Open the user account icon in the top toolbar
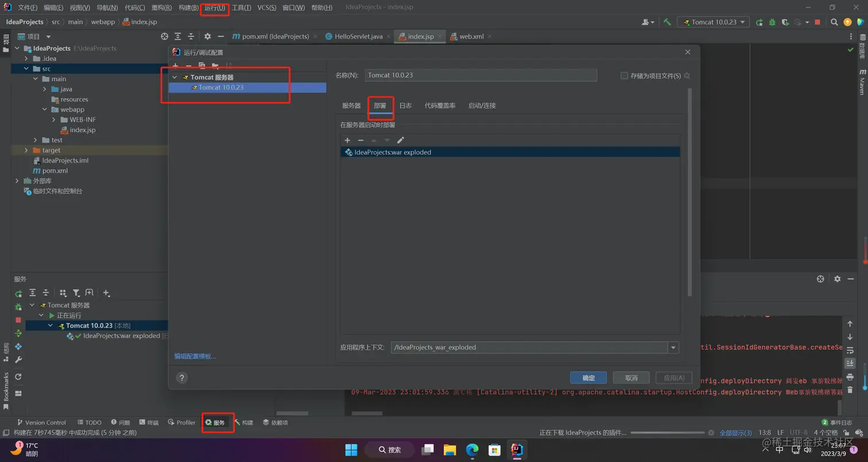Screen dimensions: 868x462 [649, 22]
